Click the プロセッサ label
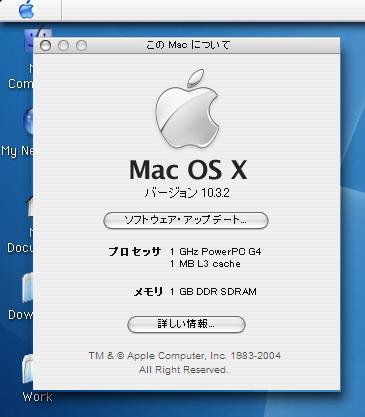This screenshot has height=417, width=365. click(135, 252)
